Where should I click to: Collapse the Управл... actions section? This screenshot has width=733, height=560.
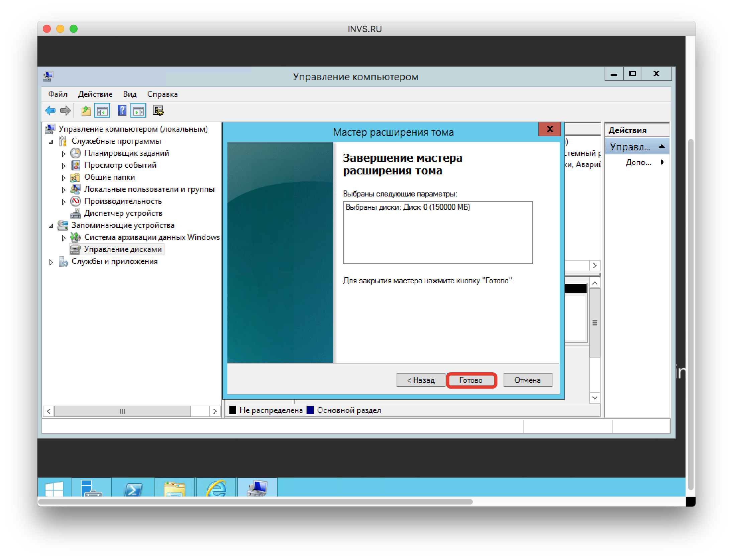661,146
